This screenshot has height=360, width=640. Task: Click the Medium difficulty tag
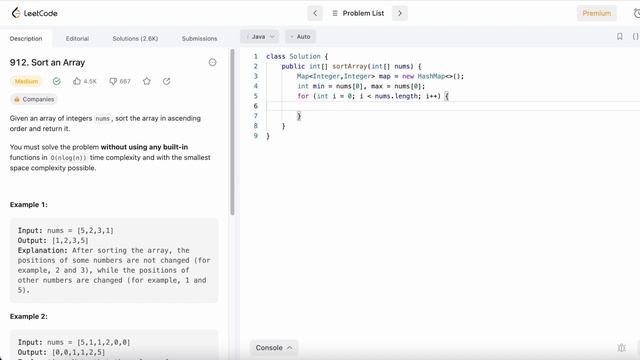tap(26, 81)
